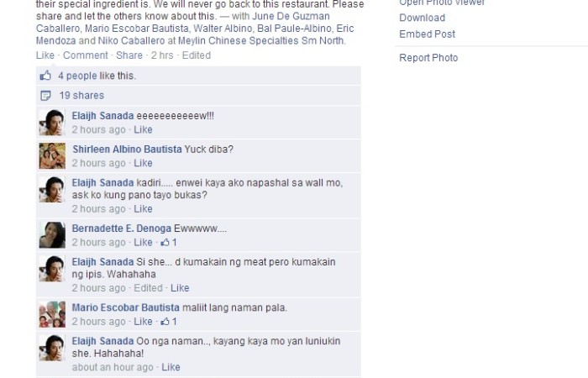588x378 pixels.
Task: Click the shares note icon next to '19 shares'
Action: click(x=45, y=96)
